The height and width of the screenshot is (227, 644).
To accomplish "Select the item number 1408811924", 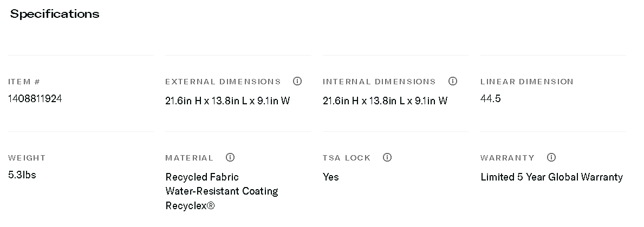I will [35, 98].
